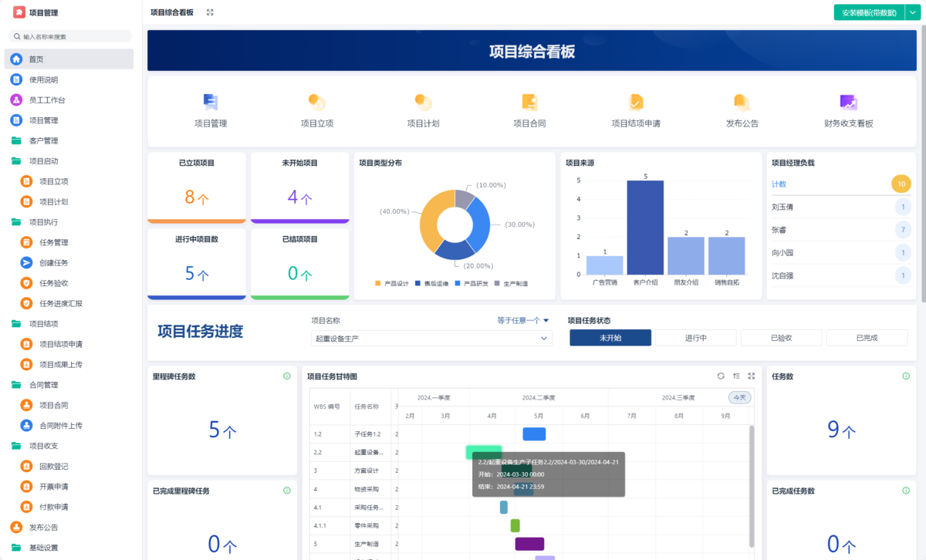This screenshot has width=926, height=560.
Task: Select the 未开始 task status filter
Action: (610, 338)
